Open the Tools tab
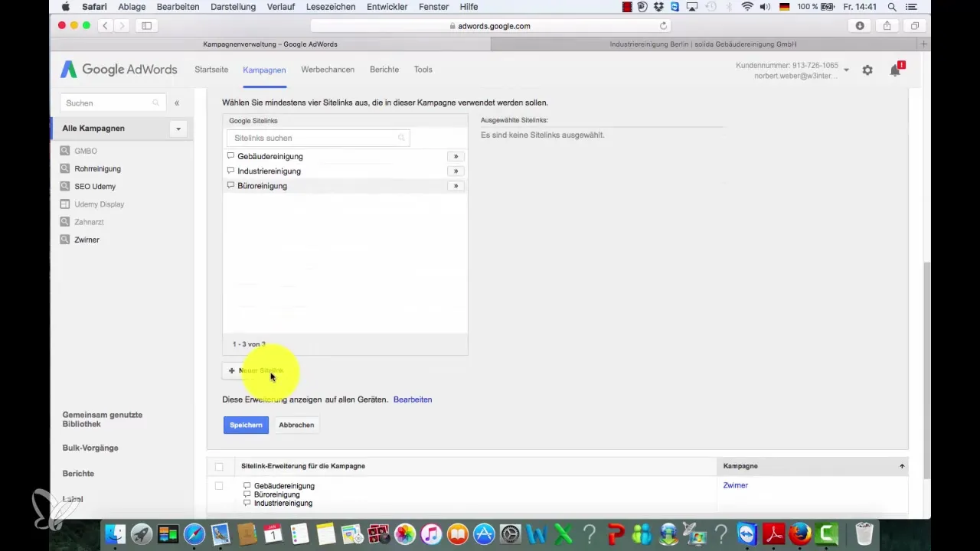Viewport: 980px width, 551px height. (423, 70)
